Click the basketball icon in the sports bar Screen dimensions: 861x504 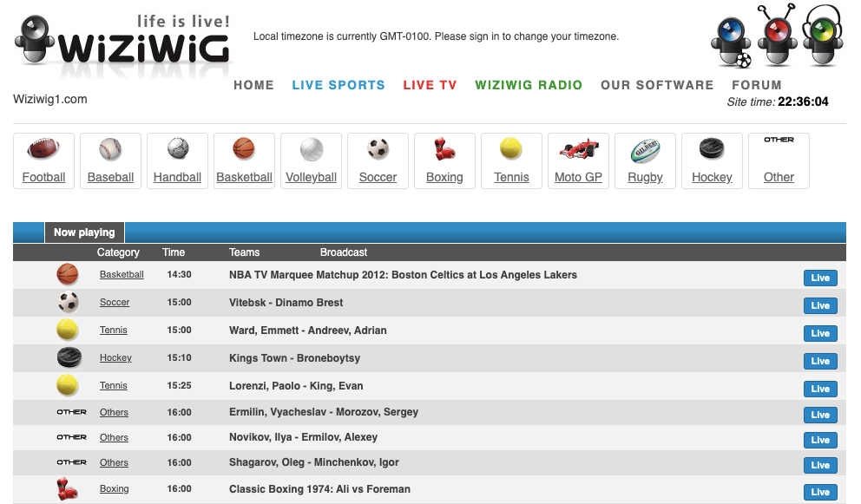244,148
